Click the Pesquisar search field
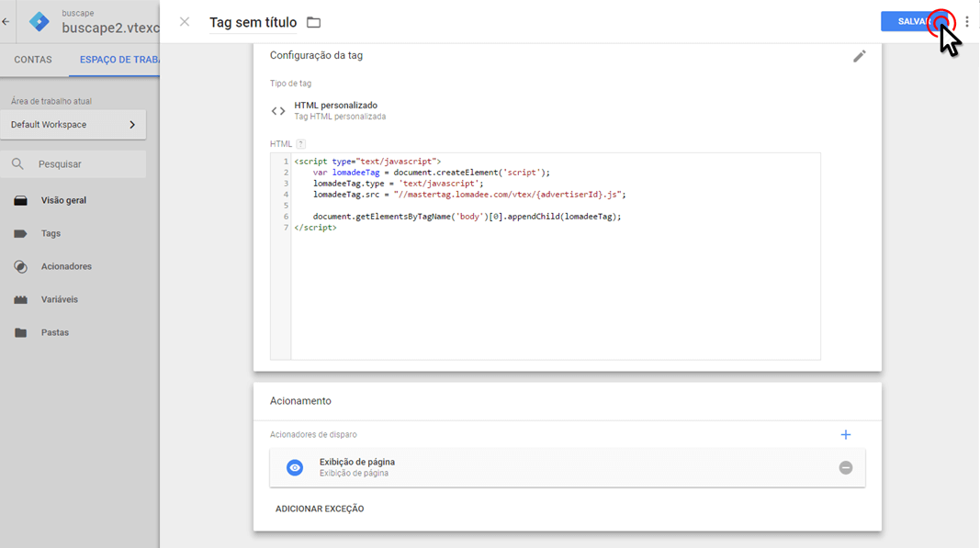This screenshot has width=980, height=548. 73,163
